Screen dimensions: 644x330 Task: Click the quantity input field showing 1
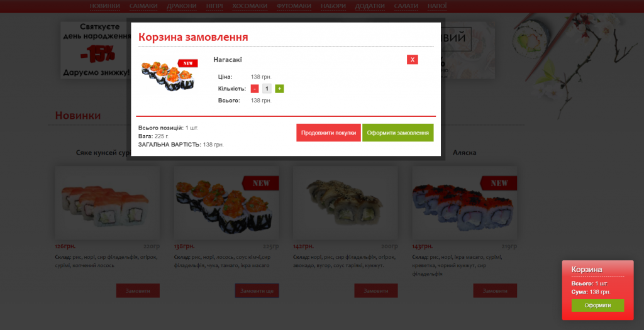click(x=267, y=89)
